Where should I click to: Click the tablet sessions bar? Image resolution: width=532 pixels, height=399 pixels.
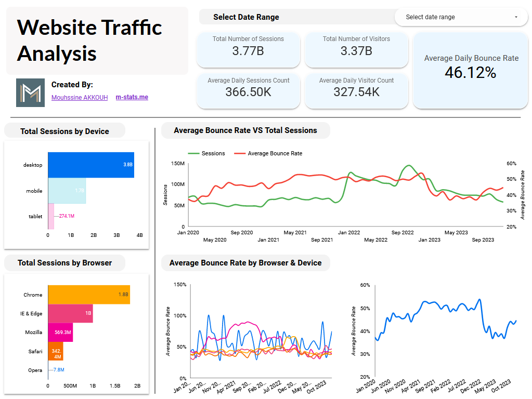(x=51, y=216)
